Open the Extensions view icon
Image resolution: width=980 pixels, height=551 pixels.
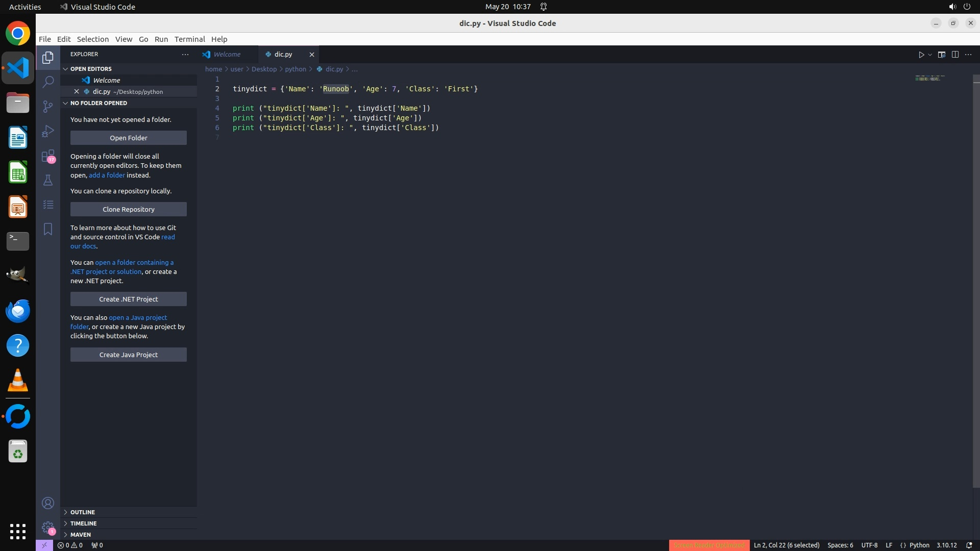[x=48, y=156]
